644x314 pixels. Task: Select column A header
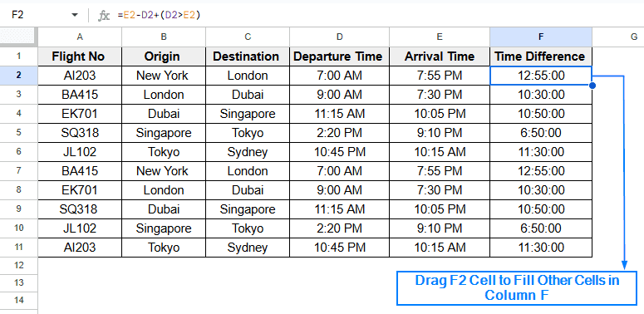tap(80, 37)
